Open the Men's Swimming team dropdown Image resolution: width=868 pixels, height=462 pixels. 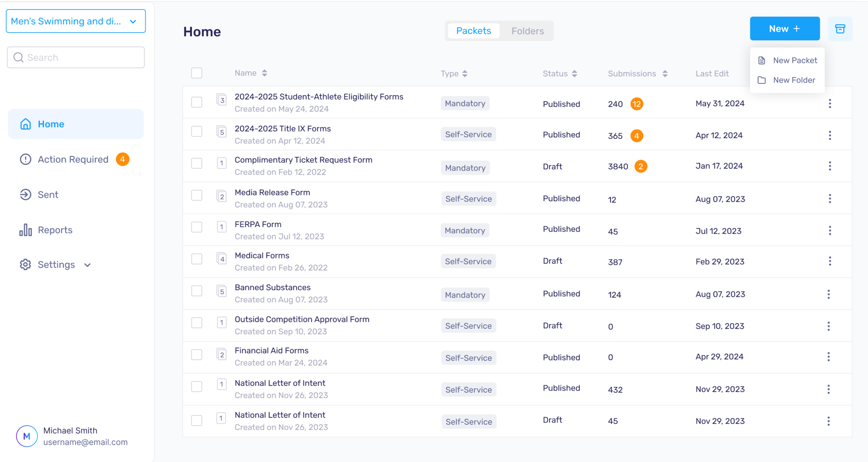(76, 21)
